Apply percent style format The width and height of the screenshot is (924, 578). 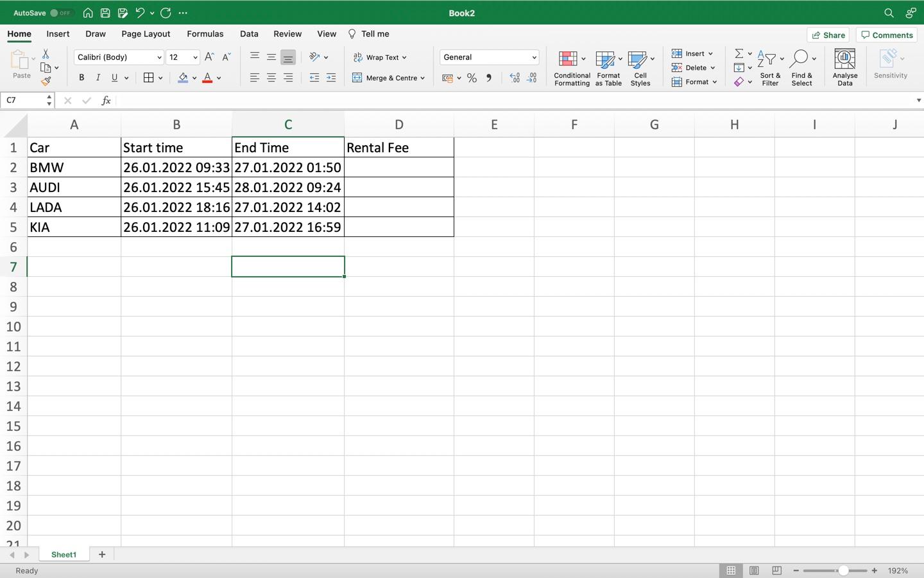[472, 78]
